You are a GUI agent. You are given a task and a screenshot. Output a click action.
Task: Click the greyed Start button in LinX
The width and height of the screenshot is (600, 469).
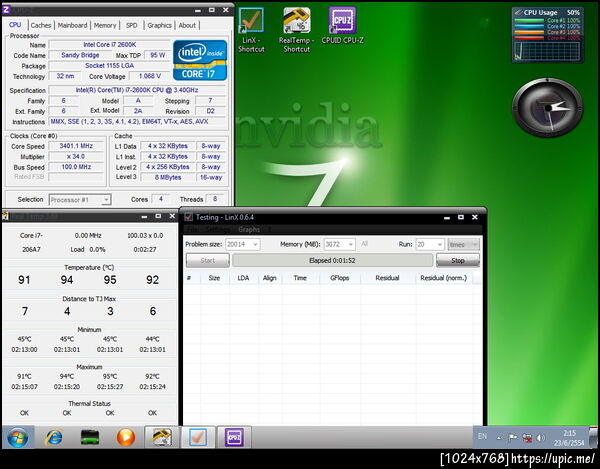(208, 261)
